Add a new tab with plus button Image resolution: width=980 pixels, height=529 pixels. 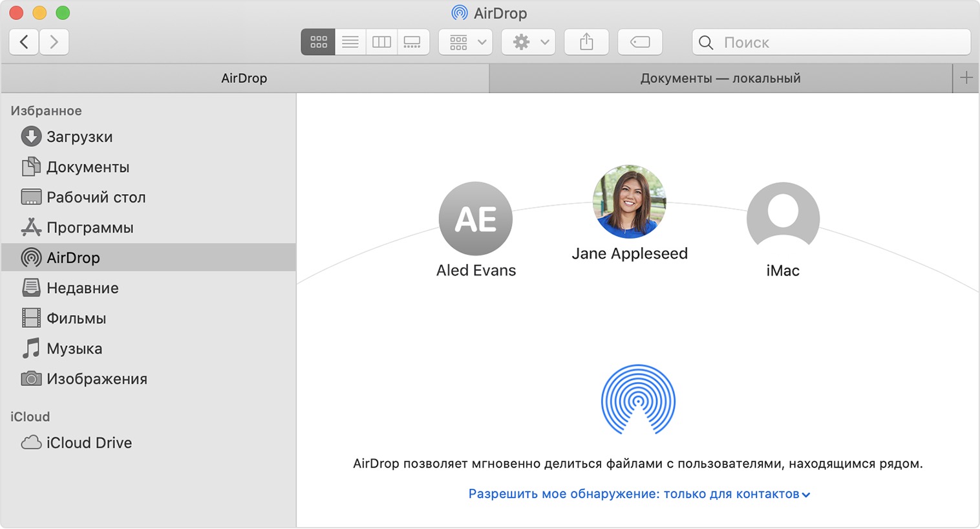(x=966, y=78)
